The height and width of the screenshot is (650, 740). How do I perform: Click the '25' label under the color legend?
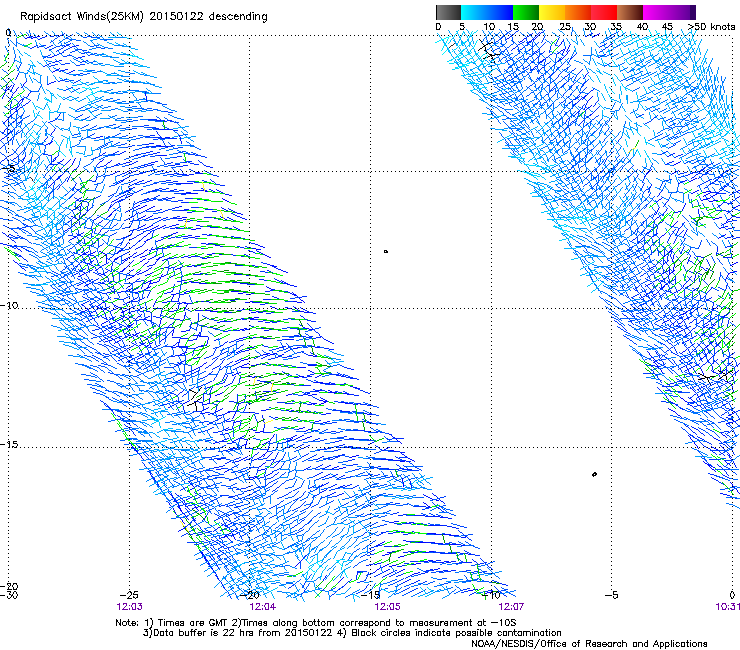[x=564, y=26]
